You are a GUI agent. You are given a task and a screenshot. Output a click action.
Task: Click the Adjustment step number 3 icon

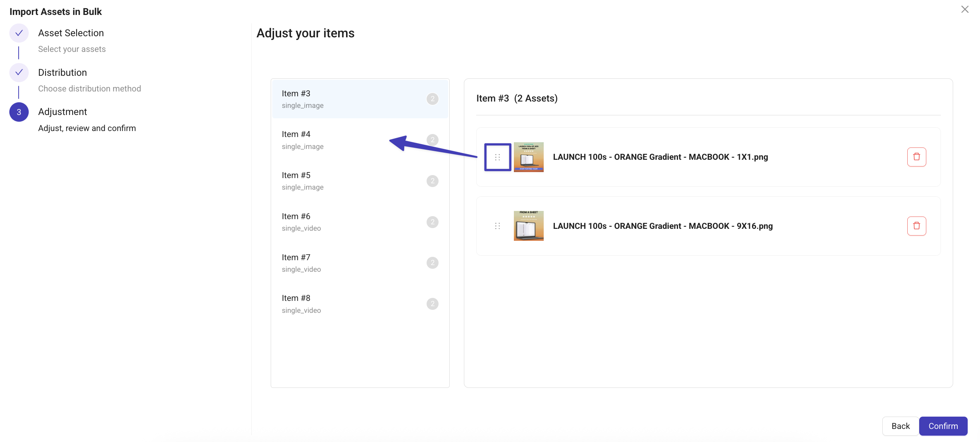pyautogui.click(x=19, y=112)
